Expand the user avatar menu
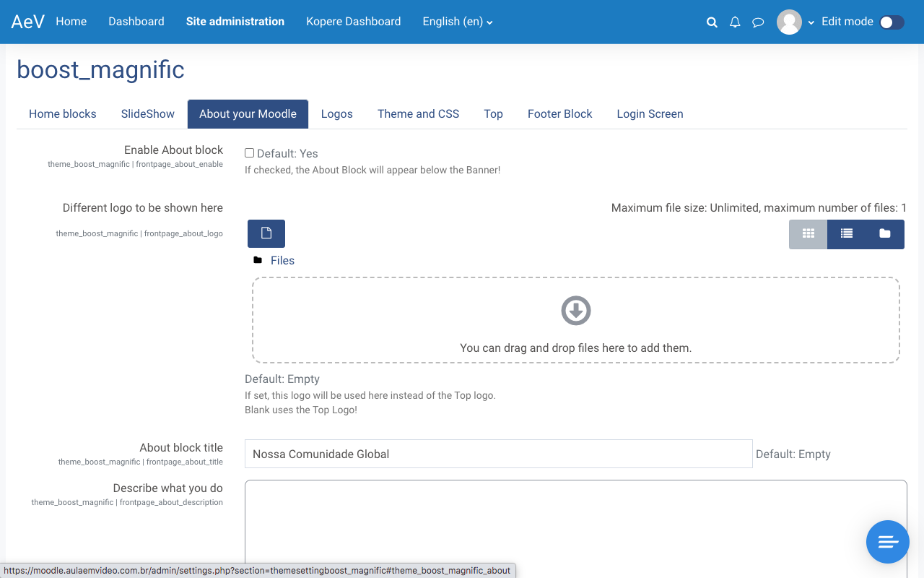924x578 pixels. pyautogui.click(x=796, y=22)
